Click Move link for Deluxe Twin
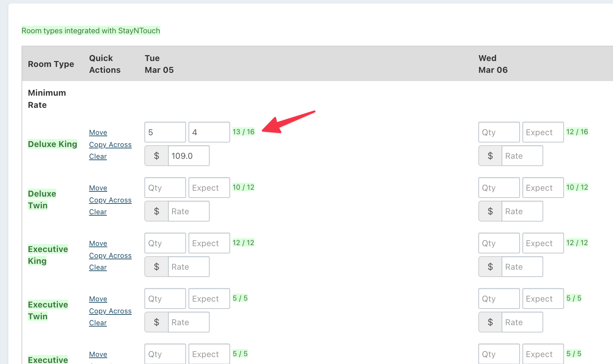Image resolution: width=613 pixels, height=364 pixels. pyautogui.click(x=98, y=188)
